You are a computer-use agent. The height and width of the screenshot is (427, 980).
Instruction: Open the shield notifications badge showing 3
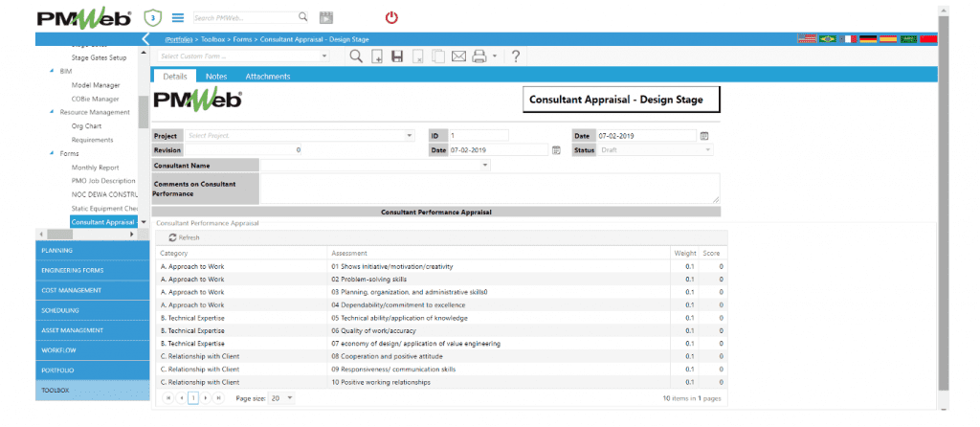tap(152, 17)
